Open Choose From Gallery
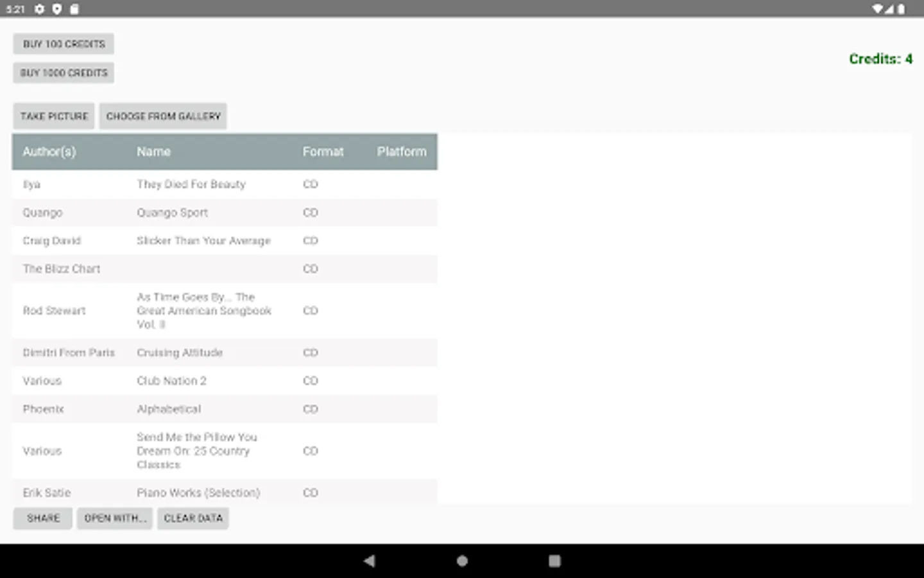Viewport: 924px width, 578px height. click(162, 116)
